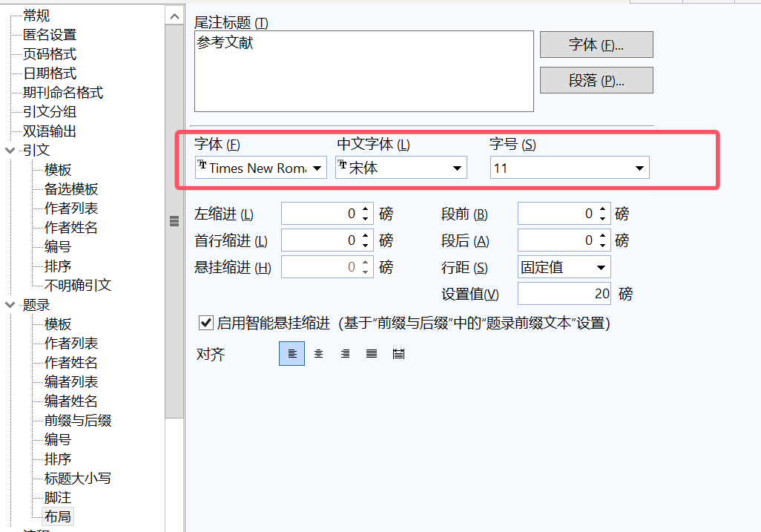
Task: Increase 段前 value with up arrow
Action: 603,208
